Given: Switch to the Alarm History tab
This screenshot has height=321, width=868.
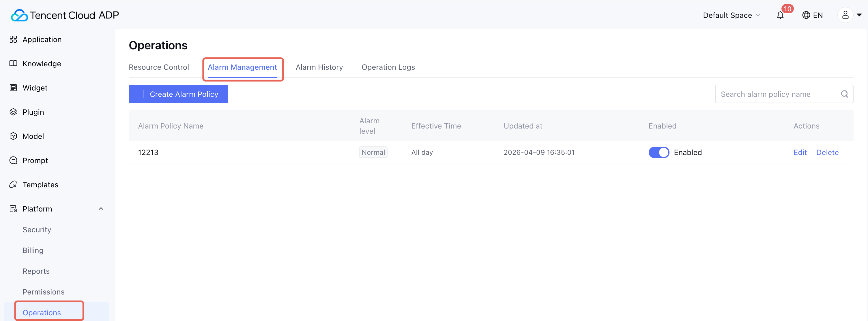Looking at the screenshot, I should (x=319, y=67).
